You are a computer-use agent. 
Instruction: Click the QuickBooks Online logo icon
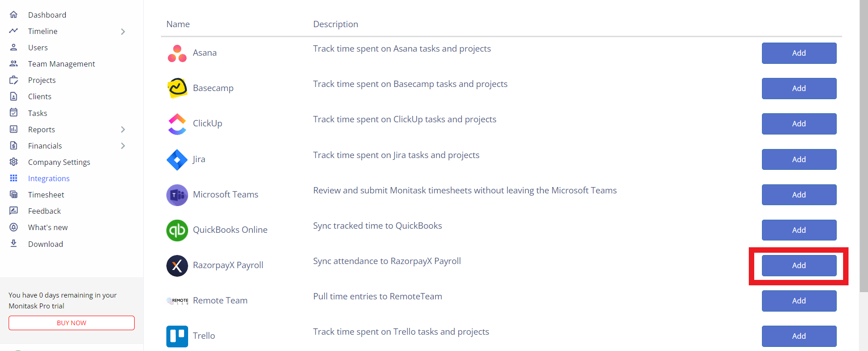[x=177, y=230]
